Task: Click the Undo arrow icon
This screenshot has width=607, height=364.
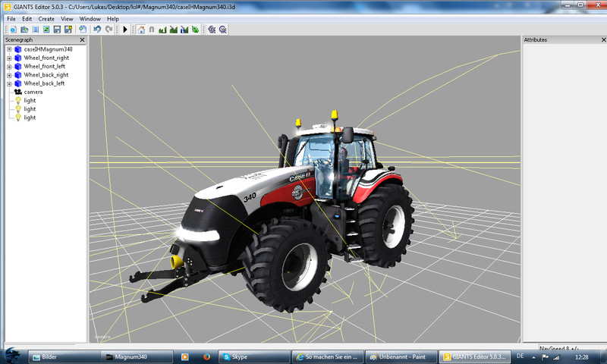Action: (97, 30)
